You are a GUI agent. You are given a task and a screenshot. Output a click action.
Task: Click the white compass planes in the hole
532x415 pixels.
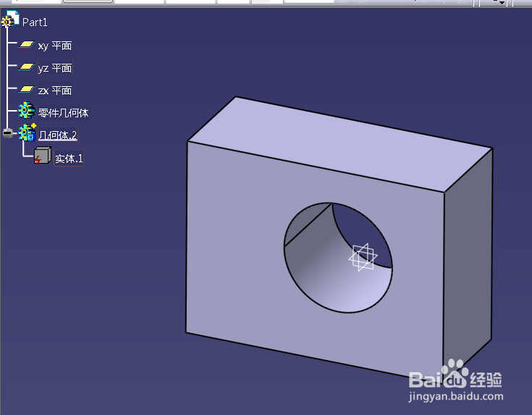pos(363,257)
